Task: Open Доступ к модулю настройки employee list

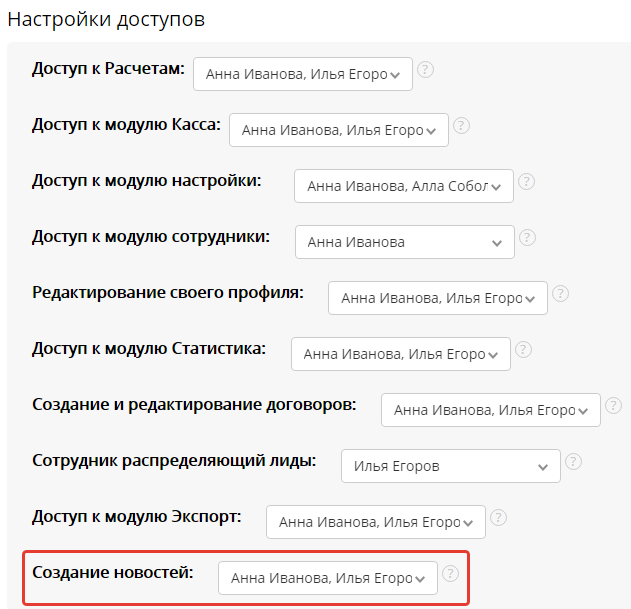Action: tap(404, 186)
